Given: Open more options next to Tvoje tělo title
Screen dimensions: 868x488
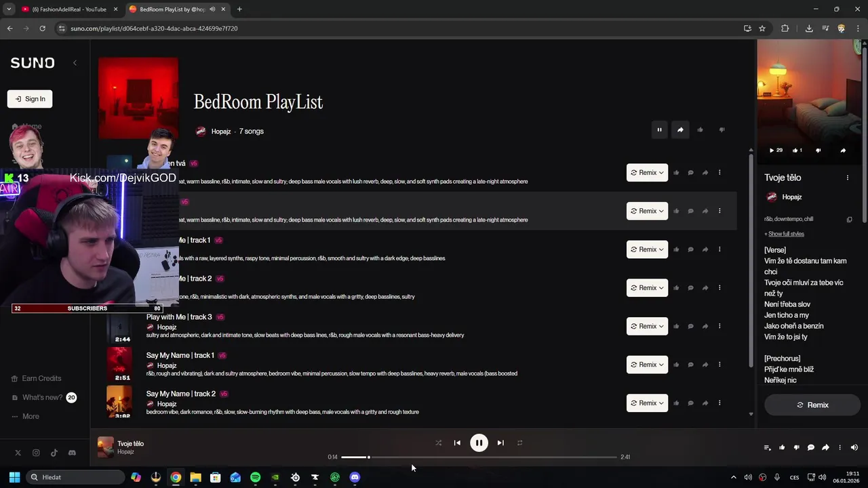Looking at the screenshot, I should click(x=848, y=178).
